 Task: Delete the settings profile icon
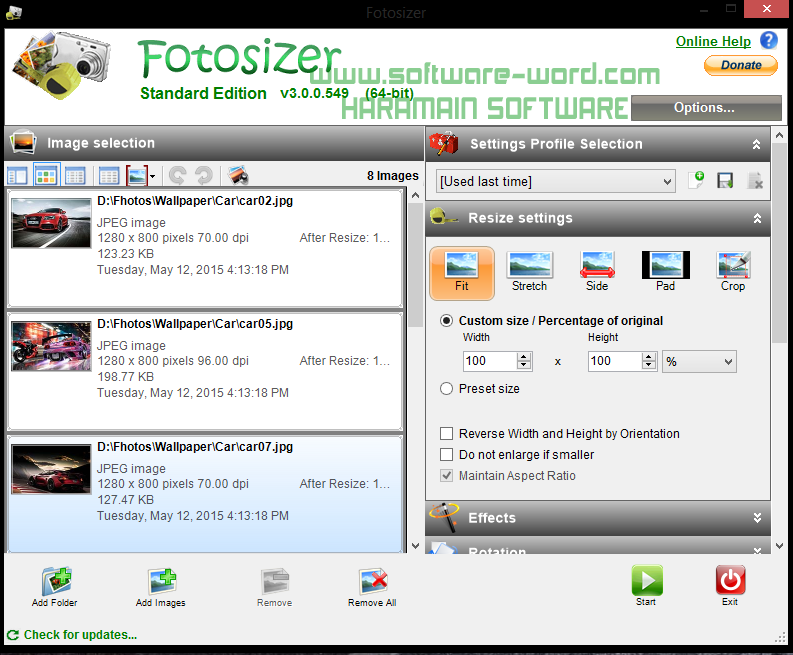tap(755, 181)
